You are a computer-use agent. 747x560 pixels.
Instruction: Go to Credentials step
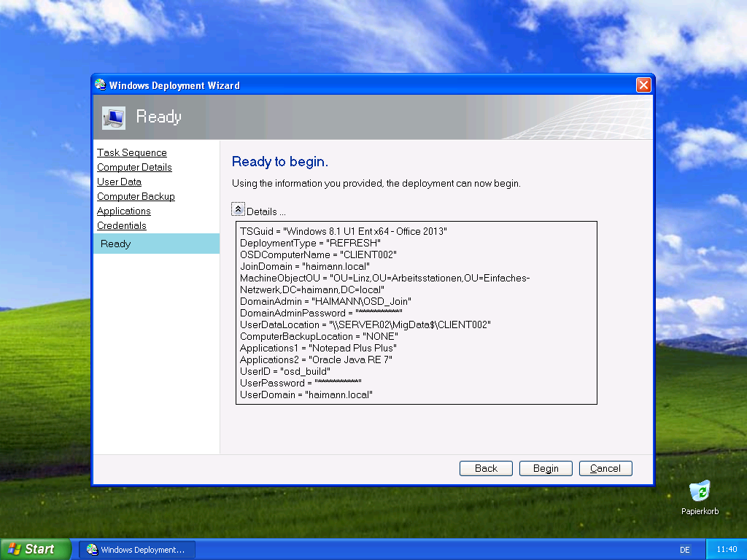[x=122, y=225]
